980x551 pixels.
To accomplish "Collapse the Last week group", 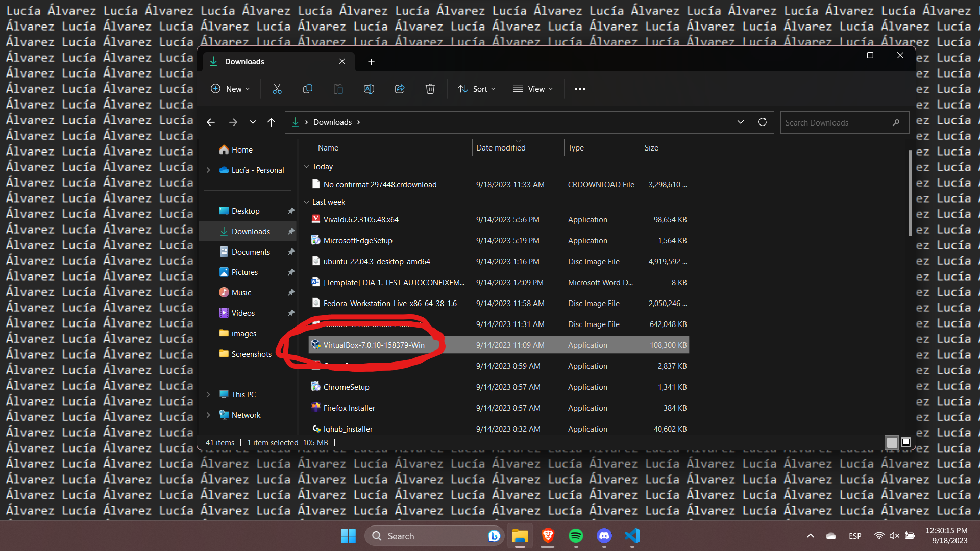I will pos(306,202).
